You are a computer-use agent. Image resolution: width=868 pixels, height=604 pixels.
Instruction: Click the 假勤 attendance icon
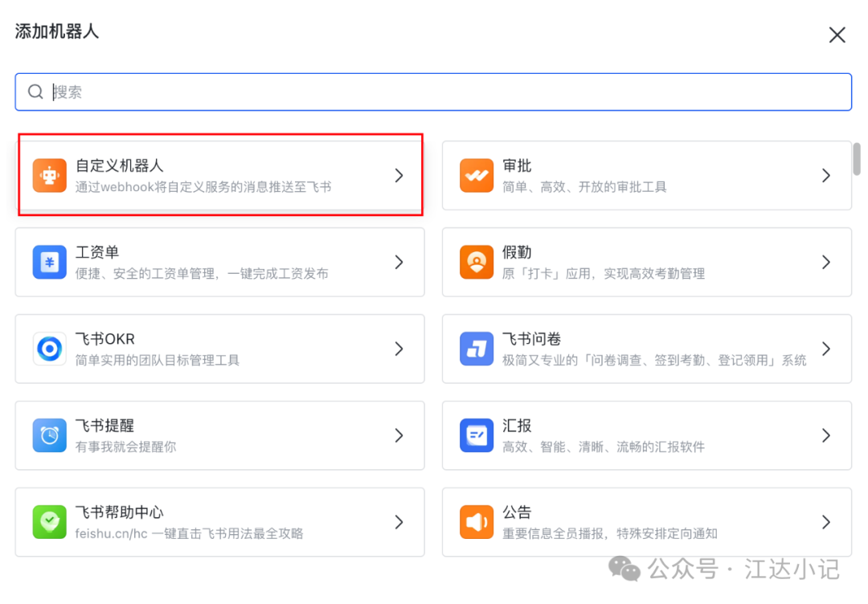tap(476, 262)
